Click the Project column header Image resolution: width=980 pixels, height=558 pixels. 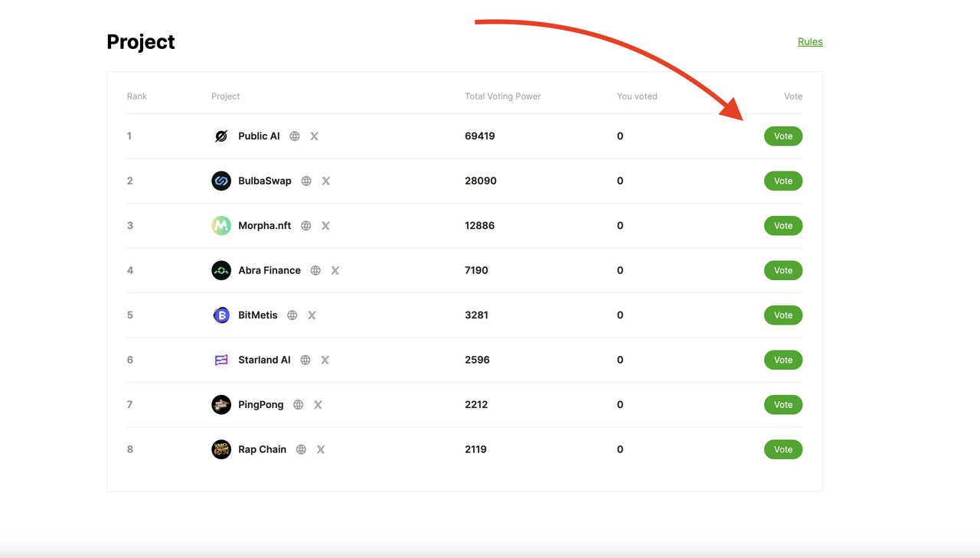pos(226,96)
